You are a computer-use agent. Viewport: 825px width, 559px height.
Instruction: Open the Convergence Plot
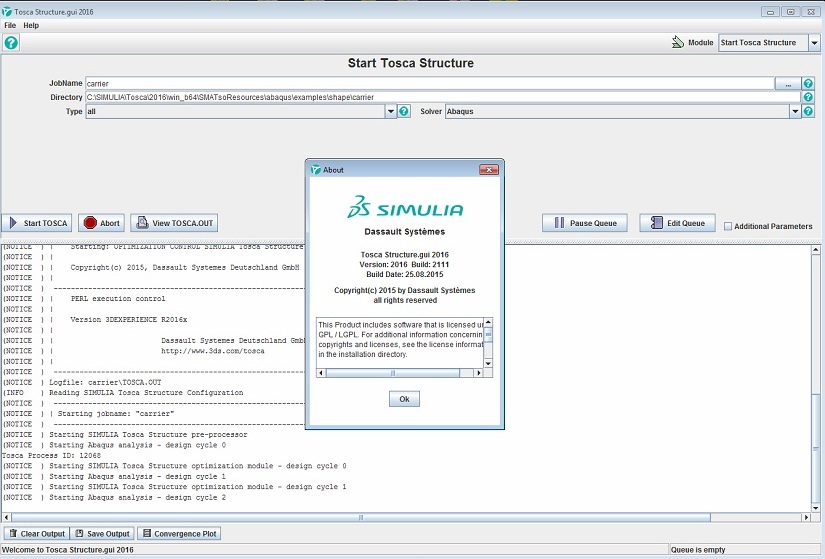(x=179, y=533)
